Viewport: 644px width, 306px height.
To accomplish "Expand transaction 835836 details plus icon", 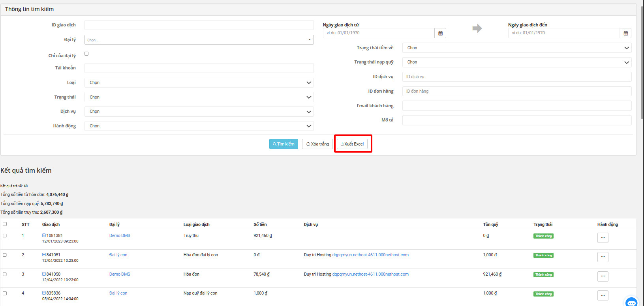I will point(44,293).
